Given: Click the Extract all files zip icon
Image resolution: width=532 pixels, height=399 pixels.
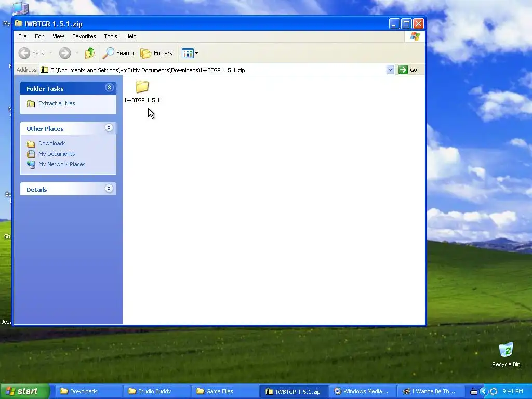Looking at the screenshot, I should click(x=31, y=103).
